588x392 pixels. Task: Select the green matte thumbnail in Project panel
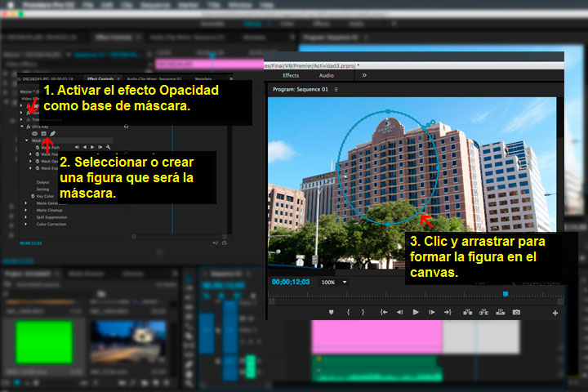pos(44,342)
